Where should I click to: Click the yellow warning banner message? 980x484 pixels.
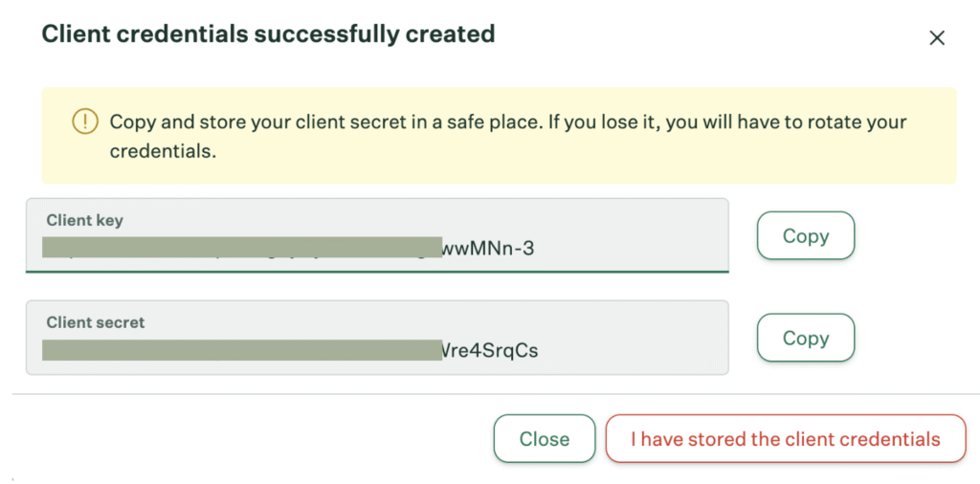click(x=507, y=137)
